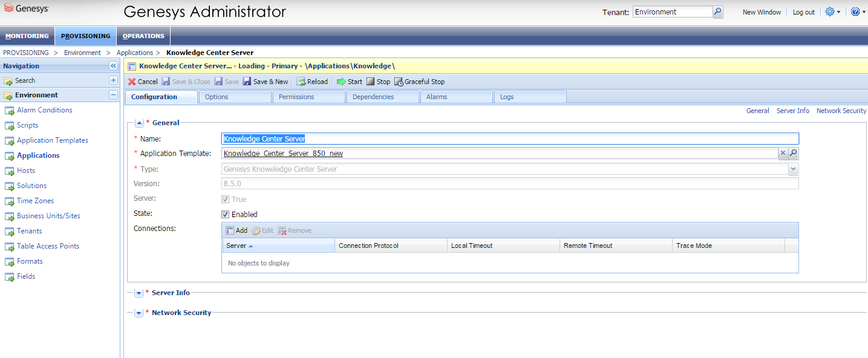Click the Fields icon in navigation
Screen dimensions: 868x358
click(10, 277)
